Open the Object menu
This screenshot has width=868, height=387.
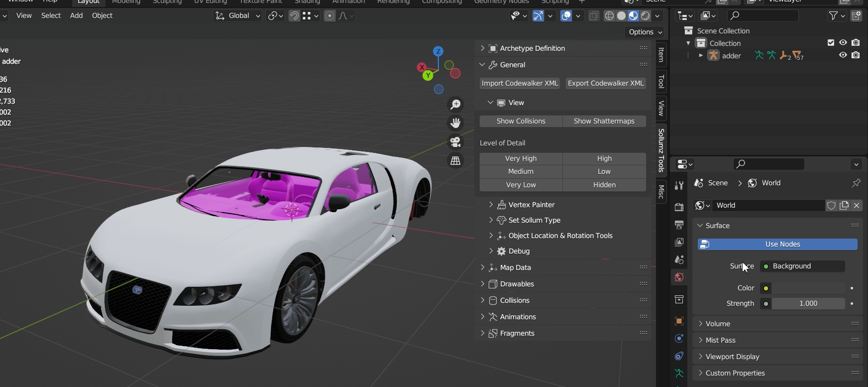tap(102, 16)
